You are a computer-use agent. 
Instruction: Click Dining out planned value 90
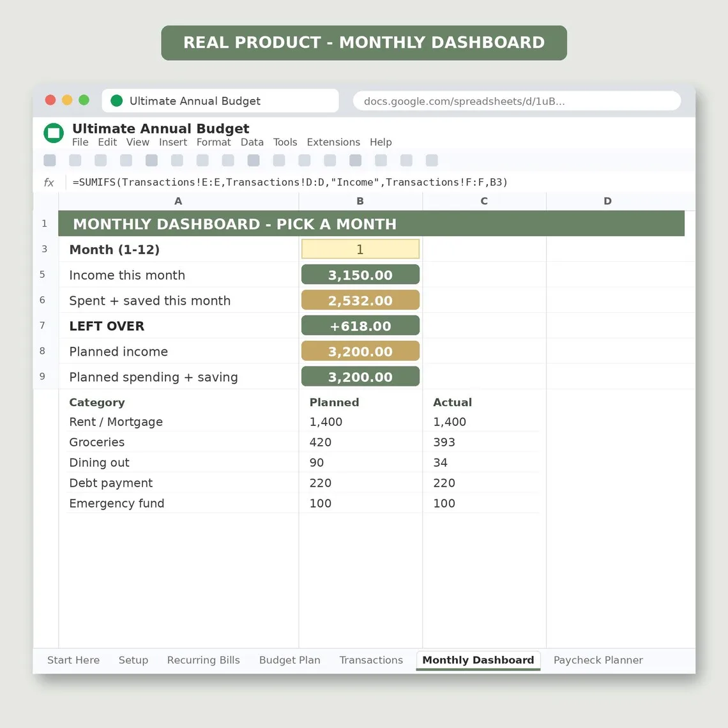[x=317, y=463]
